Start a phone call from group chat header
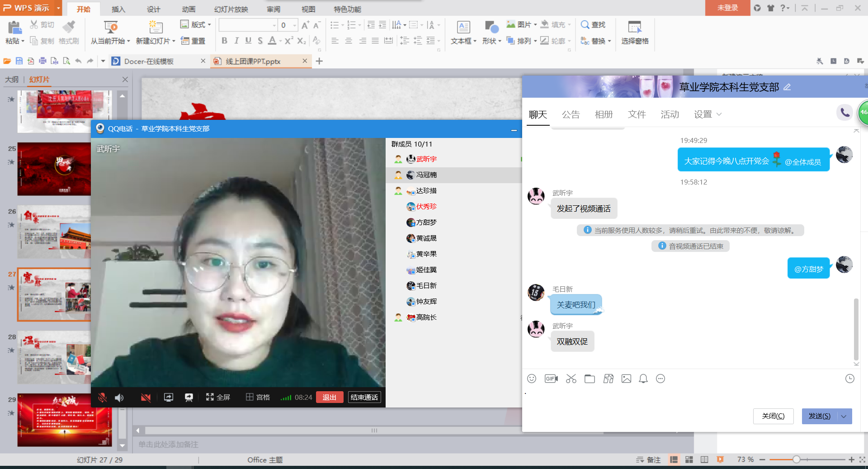Screen dimensions: 868x469 (844, 112)
